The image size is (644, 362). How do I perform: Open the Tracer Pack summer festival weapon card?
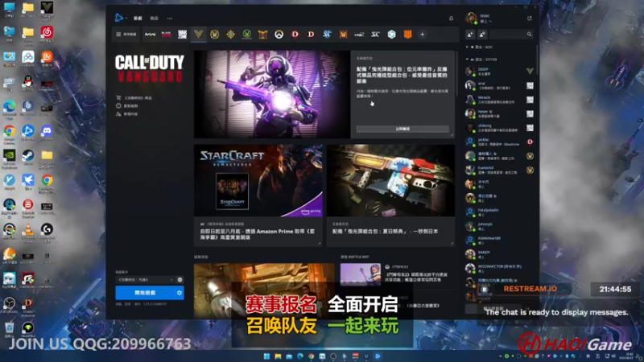391,195
